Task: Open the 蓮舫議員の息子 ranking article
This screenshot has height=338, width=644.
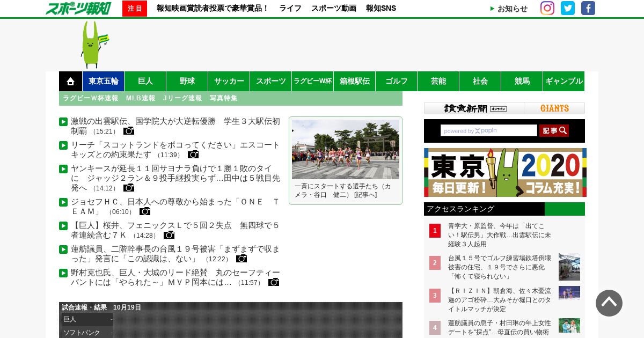Action: [x=500, y=327]
